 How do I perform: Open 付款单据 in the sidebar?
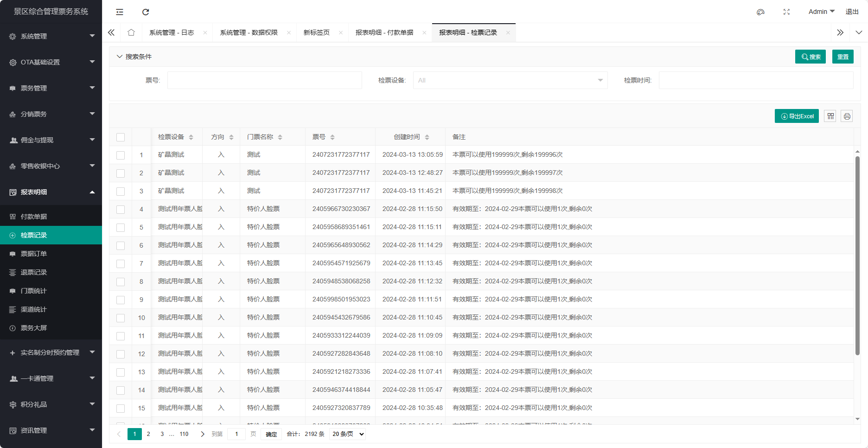pos(51,217)
